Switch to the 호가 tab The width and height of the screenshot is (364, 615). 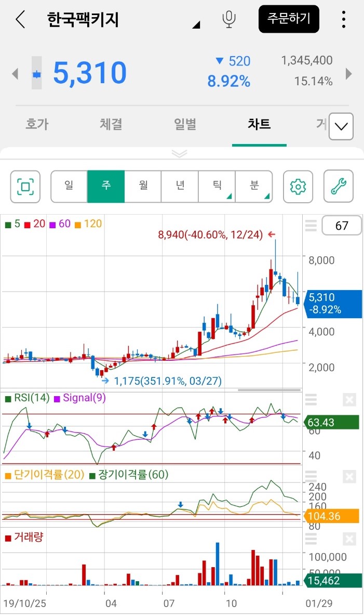pos(37,124)
